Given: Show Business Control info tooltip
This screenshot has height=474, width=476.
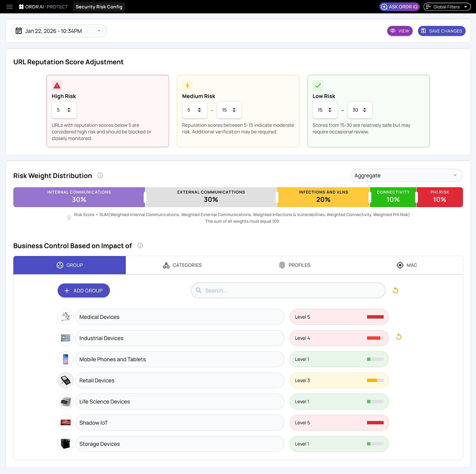Looking at the screenshot, I should tap(140, 245).
